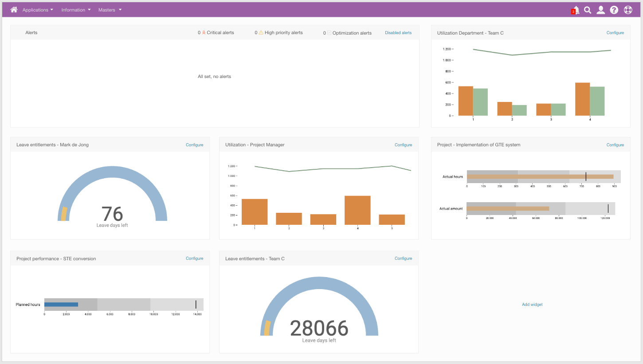The image size is (643, 364).
Task: Click the "Project - Implementation of GTE system" title
Action: (479, 145)
